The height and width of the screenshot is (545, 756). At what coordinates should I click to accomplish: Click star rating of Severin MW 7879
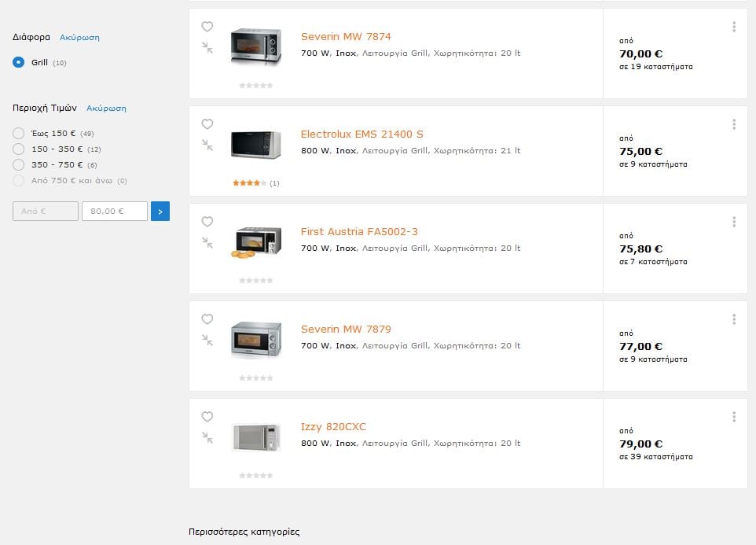[256, 377]
